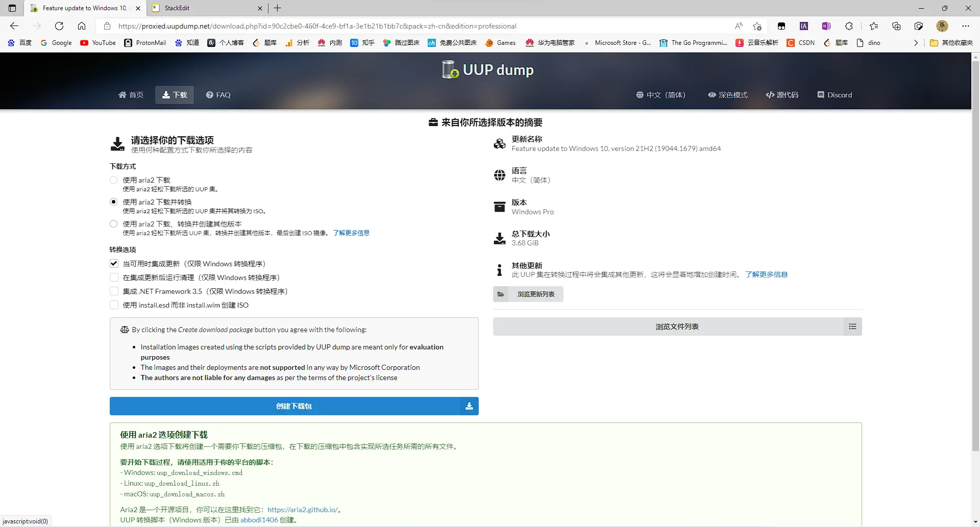This screenshot has height=527, width=980.
Task: Click the UUP dump logo
Action: (x=488, y=69)
